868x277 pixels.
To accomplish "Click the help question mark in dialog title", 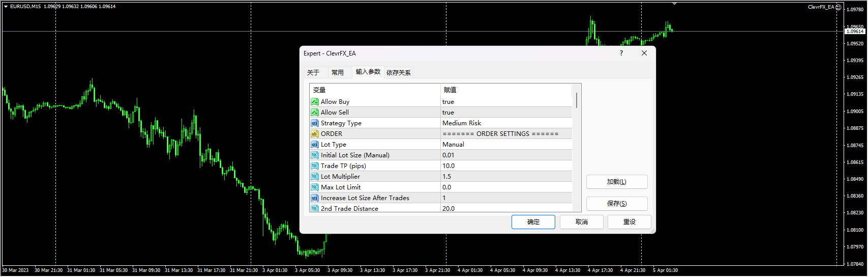I will (621, 53).
